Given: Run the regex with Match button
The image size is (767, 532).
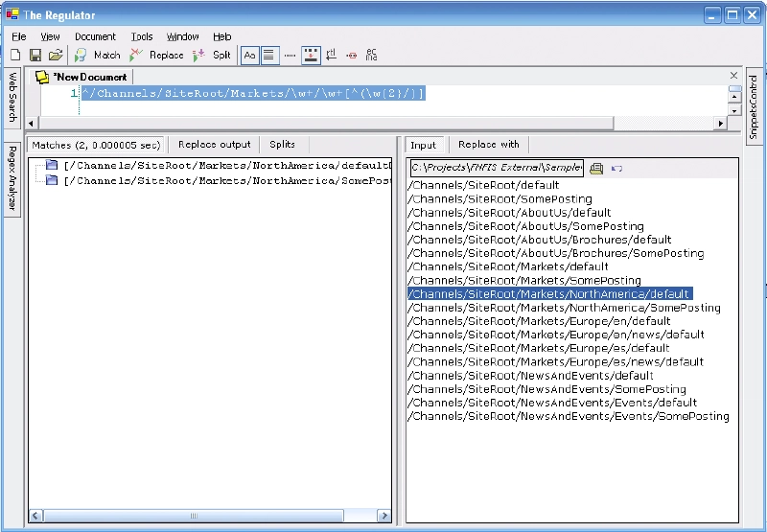Looking at the screenshot, I should click(x=98, y=56).
